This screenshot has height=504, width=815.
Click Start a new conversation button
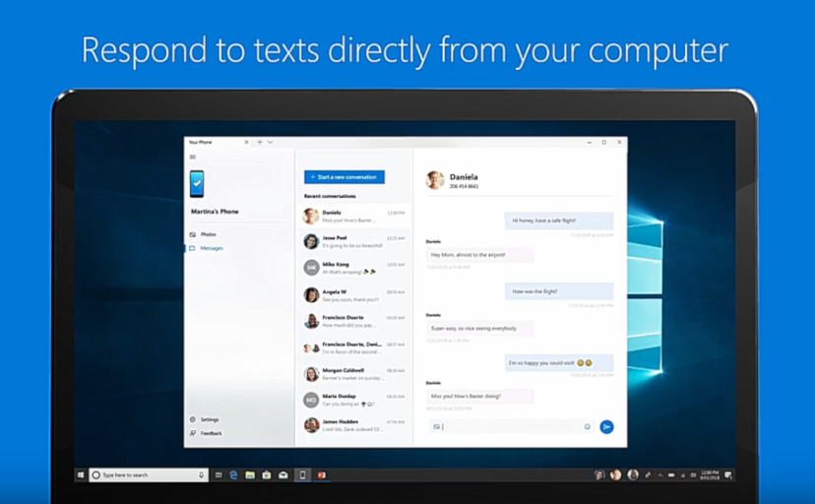click(x=345, y=177)
